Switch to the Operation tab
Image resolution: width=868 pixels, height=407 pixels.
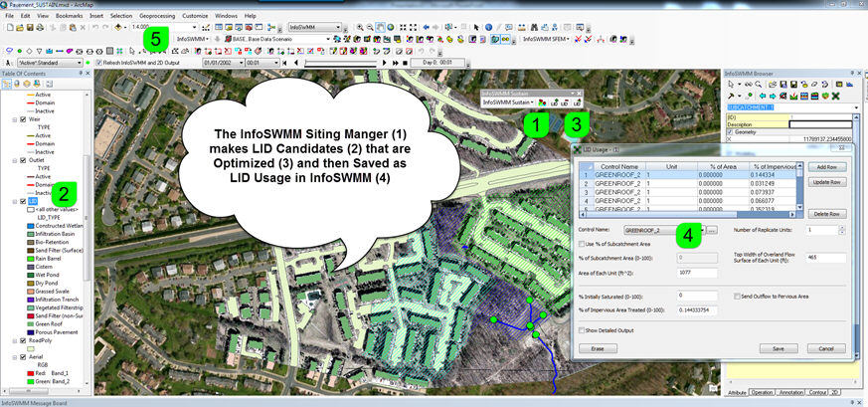(763, 392)
